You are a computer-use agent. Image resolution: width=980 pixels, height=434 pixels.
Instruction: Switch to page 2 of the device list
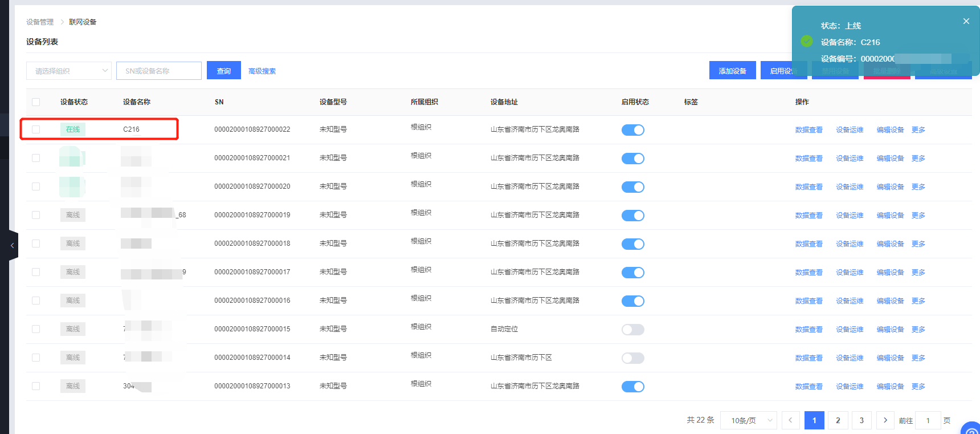(838, 420)
